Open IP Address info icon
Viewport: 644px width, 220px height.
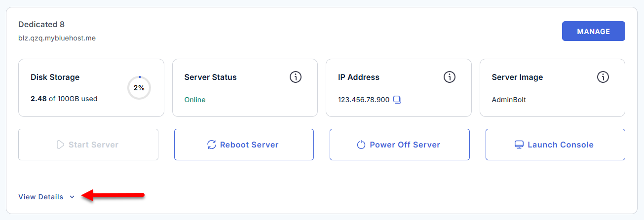[x=449, y=77]
